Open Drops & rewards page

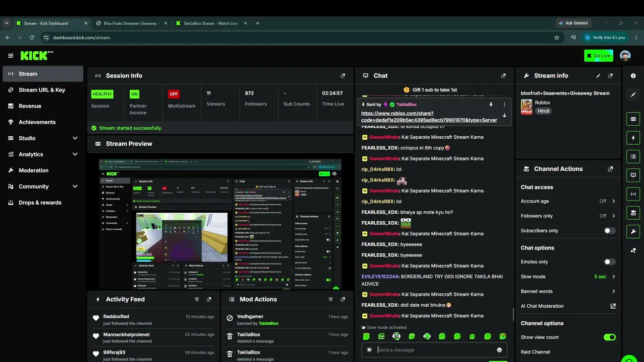tap(43, 203)
